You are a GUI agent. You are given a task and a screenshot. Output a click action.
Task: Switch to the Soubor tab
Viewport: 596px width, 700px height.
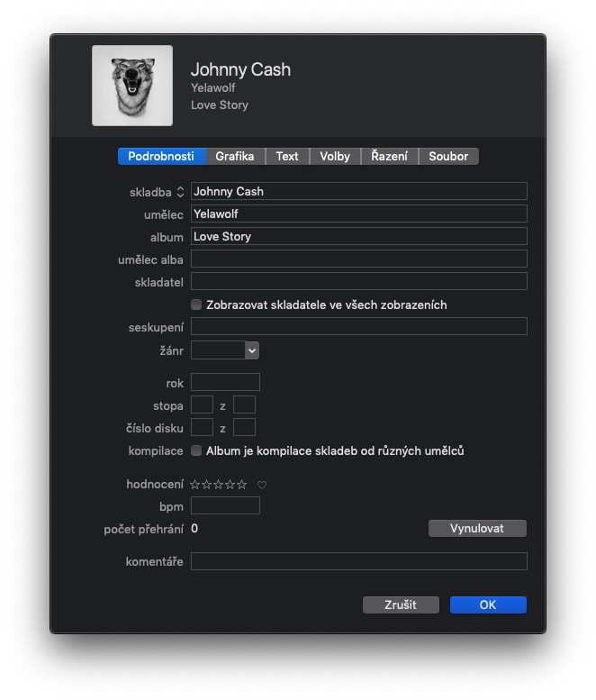(x=448, y=156)
